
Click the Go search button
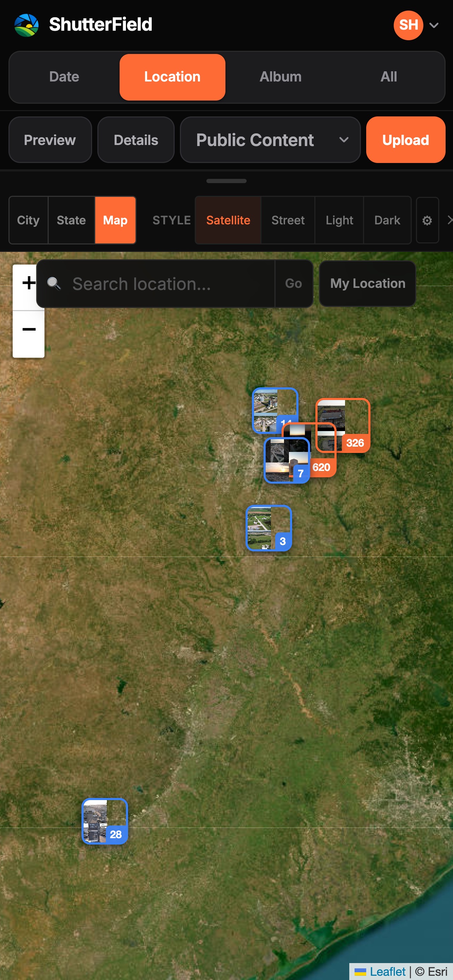[293, 284]
